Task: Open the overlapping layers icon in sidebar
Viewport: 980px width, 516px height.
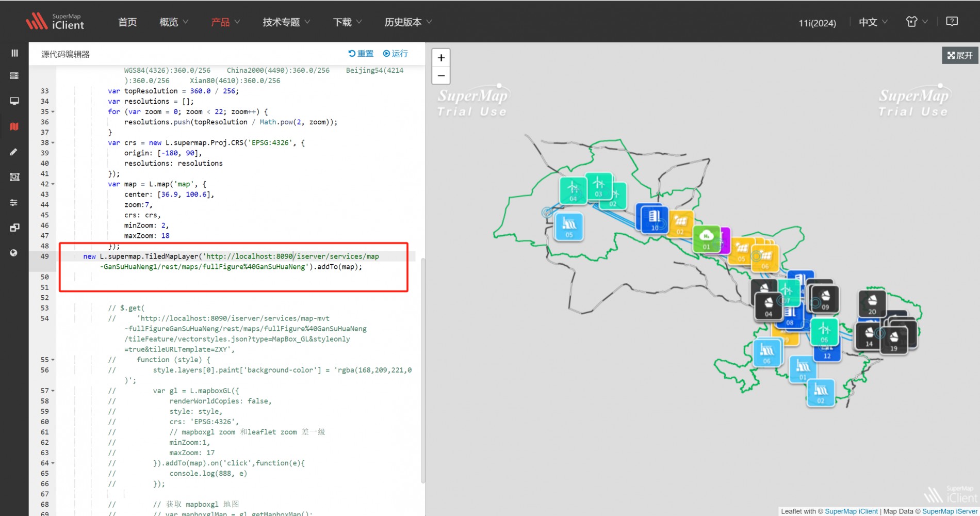Action: [x=14, y=228]
